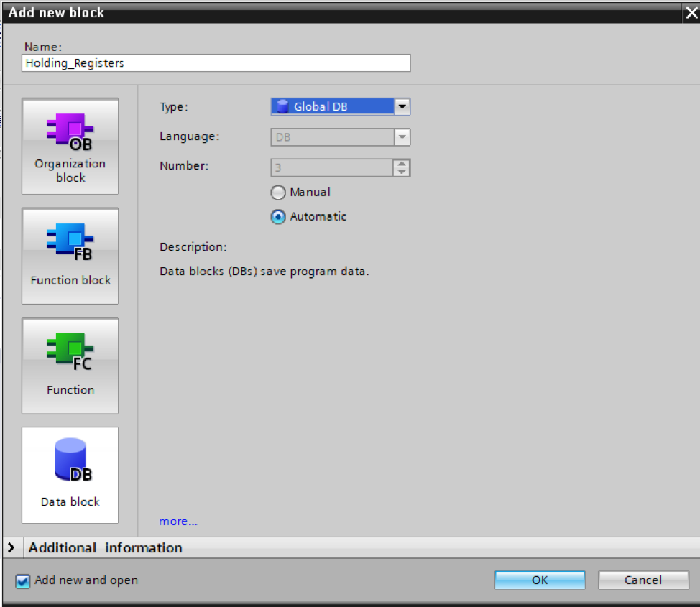The image size is (700, 607).
Task: Click the Name field containing Holding_Registers
Action: pyautogui.click(x=216, y=63)
